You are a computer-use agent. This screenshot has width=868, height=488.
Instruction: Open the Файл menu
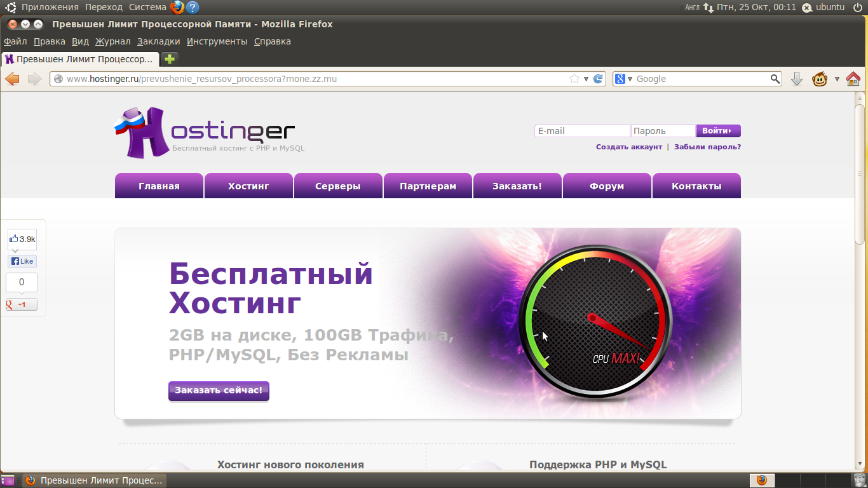(15, 41)
